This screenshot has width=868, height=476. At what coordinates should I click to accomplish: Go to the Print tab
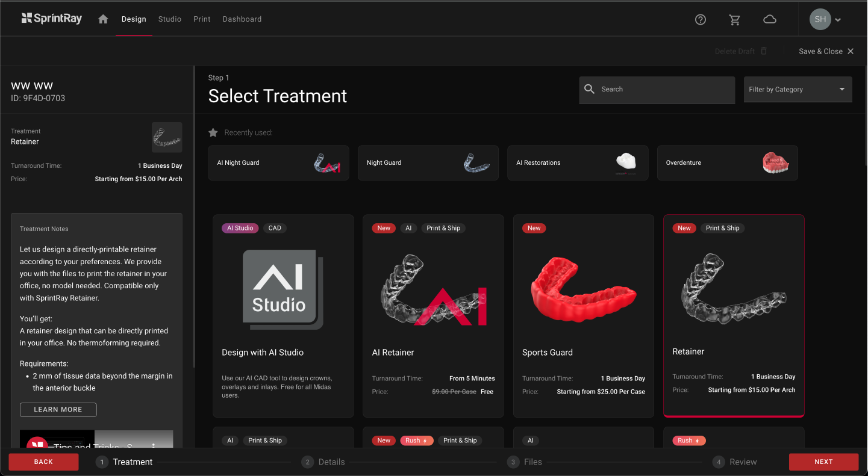pyautogui.click(x=202, y=19)
